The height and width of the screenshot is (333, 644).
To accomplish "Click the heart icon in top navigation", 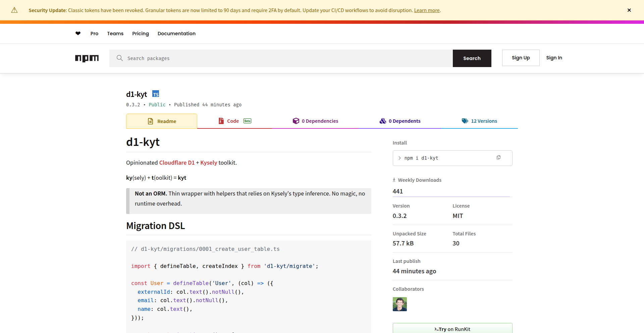I will click(78, 34).
